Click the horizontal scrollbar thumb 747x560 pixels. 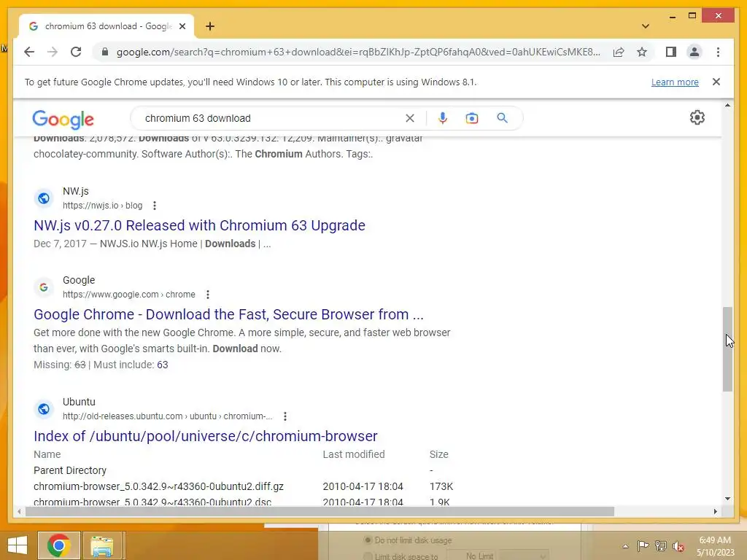(x=320, y=511)
